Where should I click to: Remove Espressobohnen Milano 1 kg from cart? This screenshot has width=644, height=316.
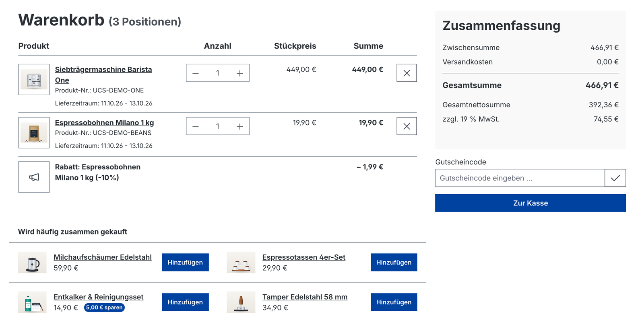[x=407, y=126]
